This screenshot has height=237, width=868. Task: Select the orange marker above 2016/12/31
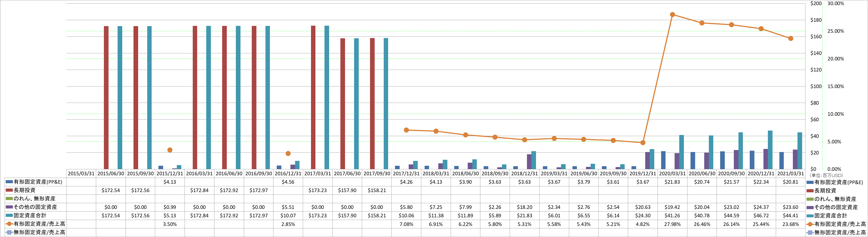point(288,153)
